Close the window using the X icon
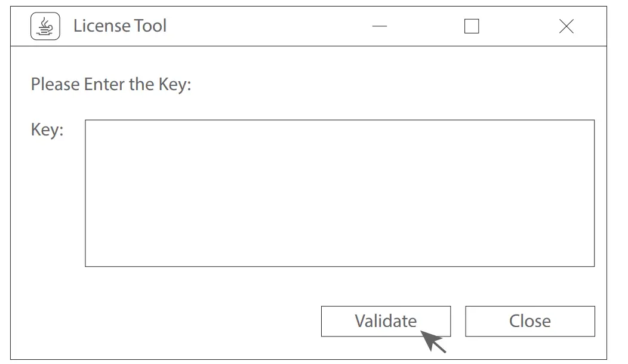This screenshot has height=364, width=628. [566, 27]
